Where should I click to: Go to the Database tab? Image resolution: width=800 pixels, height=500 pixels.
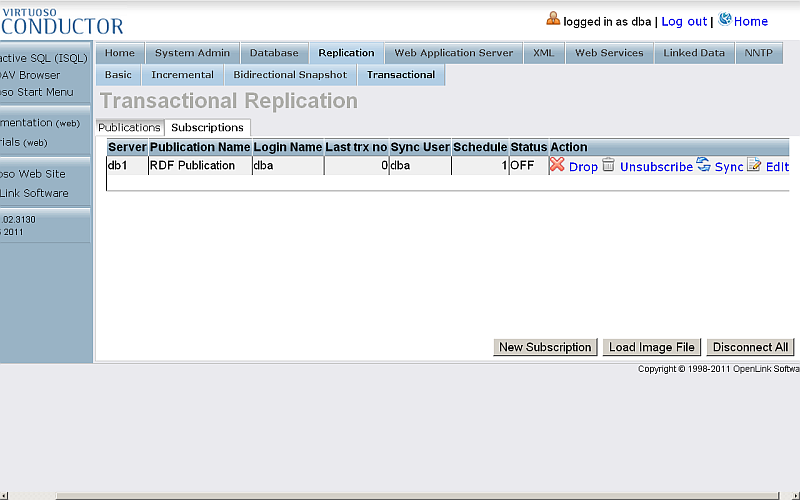point(274,53)
